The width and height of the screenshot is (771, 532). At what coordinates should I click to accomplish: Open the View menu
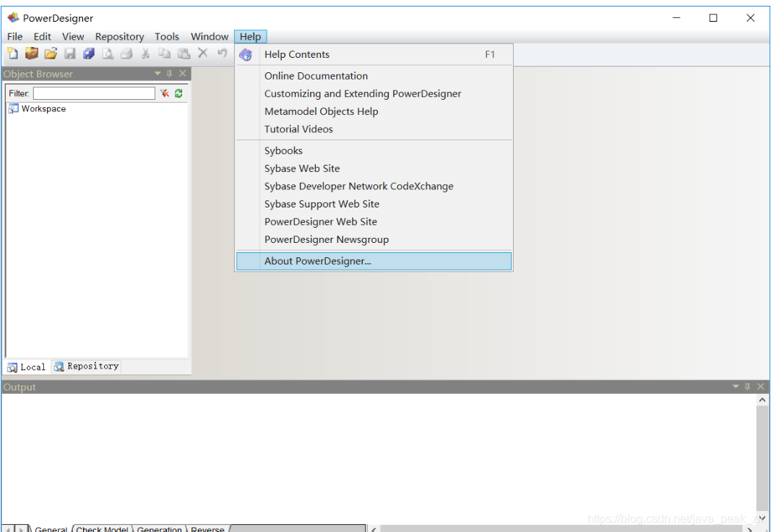(73, 36)
